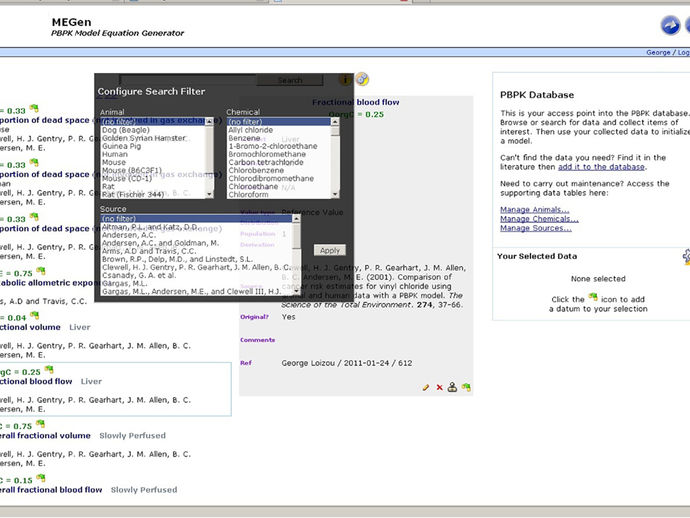Open the Manage Sources link
Screen dimensions: 690x518
(x=536, y=228)
